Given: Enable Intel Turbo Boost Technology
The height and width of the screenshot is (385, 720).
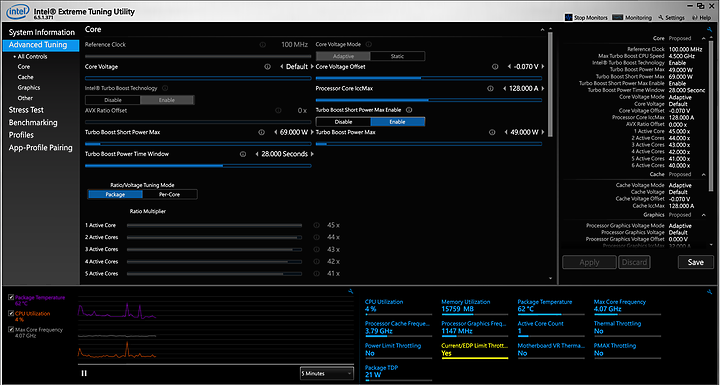Looking at the screenshot, I should [167, 100].
